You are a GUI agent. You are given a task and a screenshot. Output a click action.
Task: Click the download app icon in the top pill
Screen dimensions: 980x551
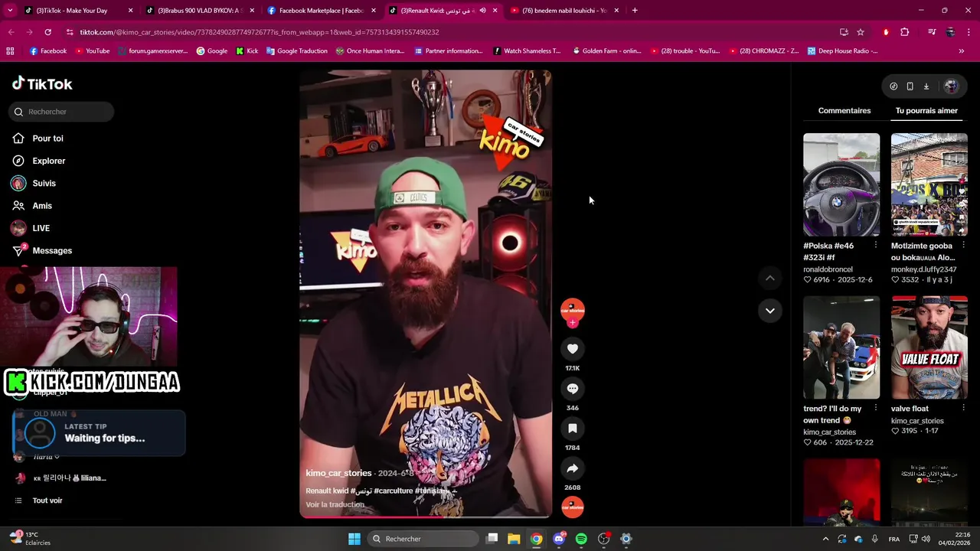[926, 86]
